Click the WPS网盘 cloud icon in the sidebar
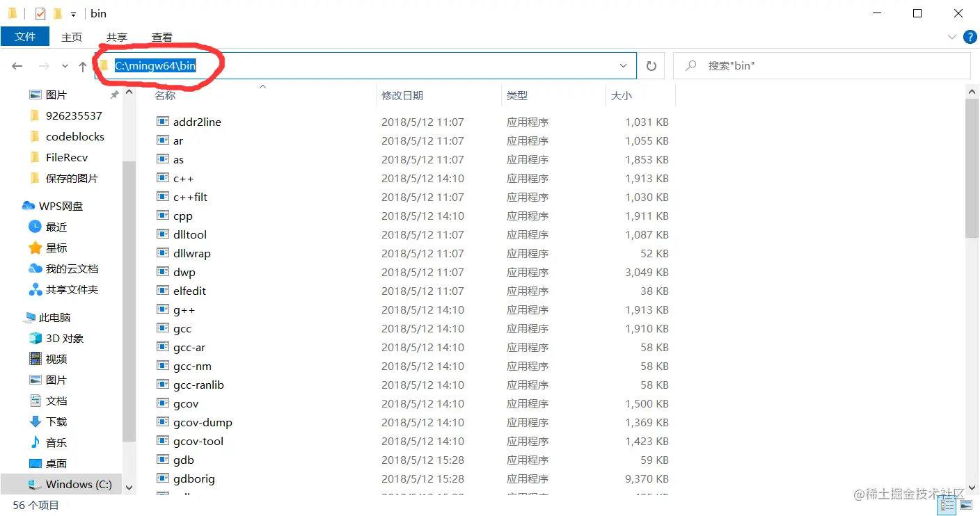This screenshot has height=516, width=980. tap(29, 206)
